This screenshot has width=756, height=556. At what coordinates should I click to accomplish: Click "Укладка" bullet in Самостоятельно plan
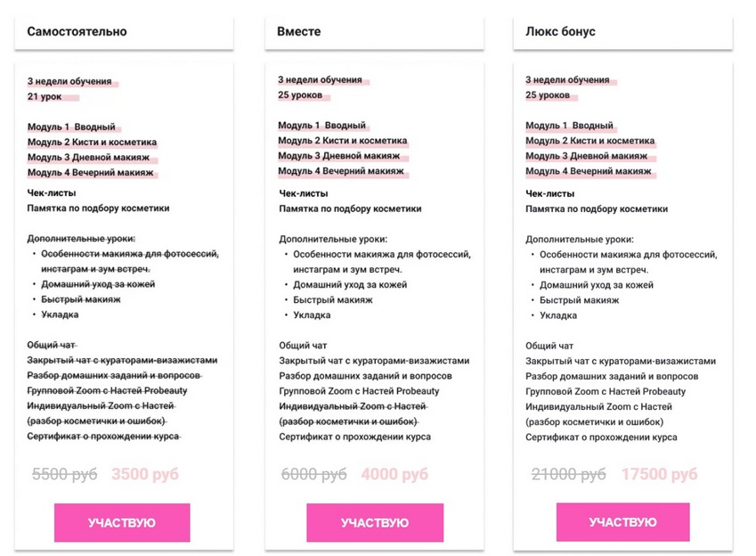coord(60,315)
